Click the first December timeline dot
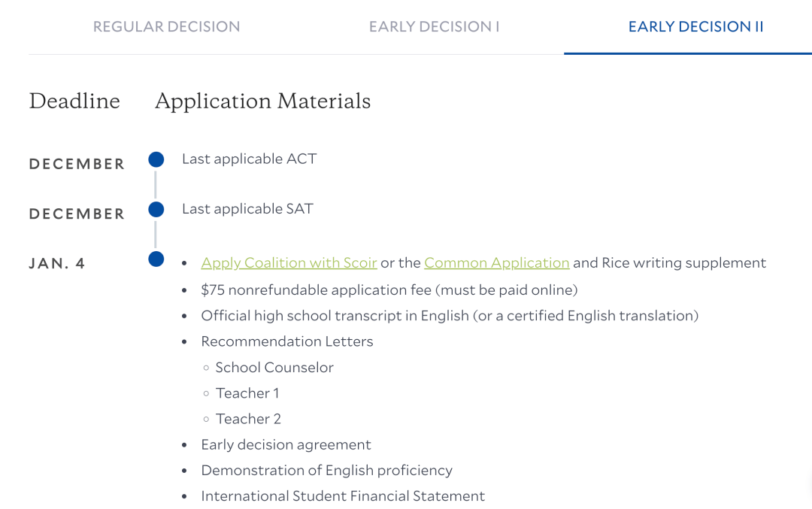Screen dimensions: 812x509 tap(156, 159)
